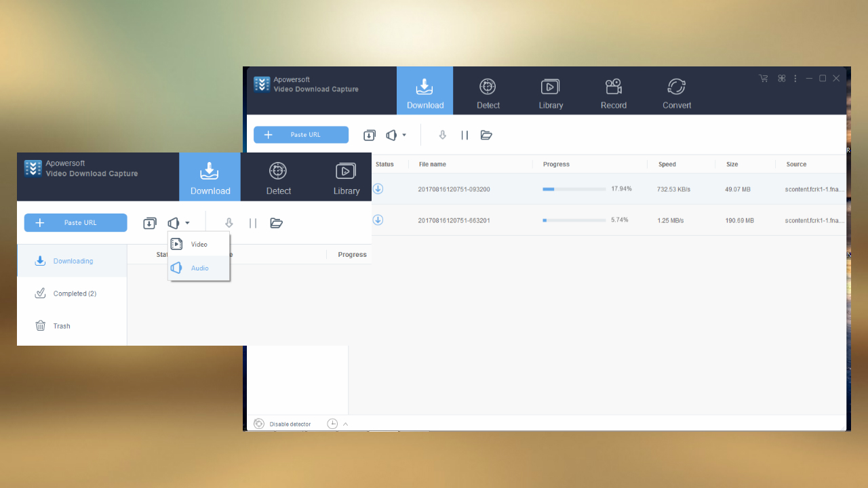Open the four-leaf apps icon in the title bar
The height and width of the screenshot is (488, 868).
[x=781, y=79]
